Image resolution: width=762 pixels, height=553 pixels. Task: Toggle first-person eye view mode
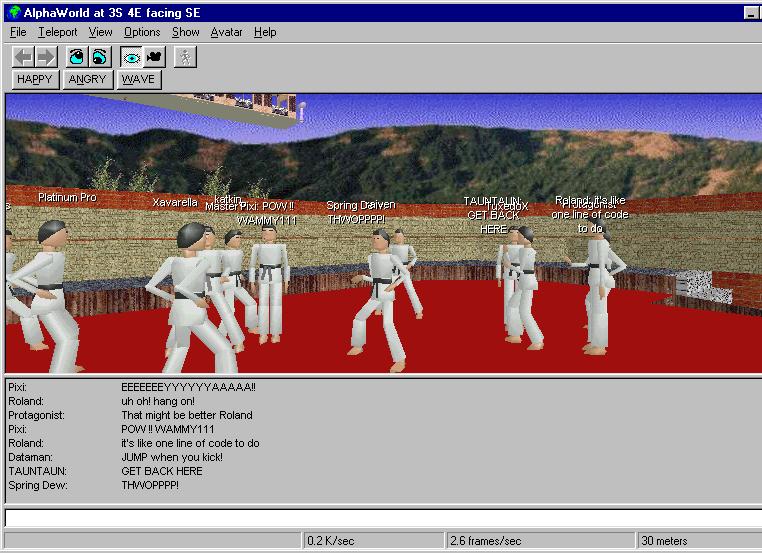point(131,57)
